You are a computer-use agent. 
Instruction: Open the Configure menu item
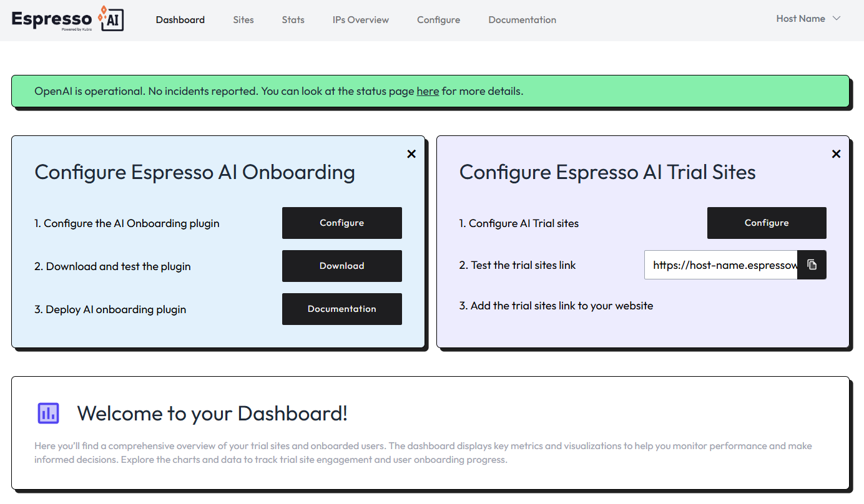tap(438, 19)
